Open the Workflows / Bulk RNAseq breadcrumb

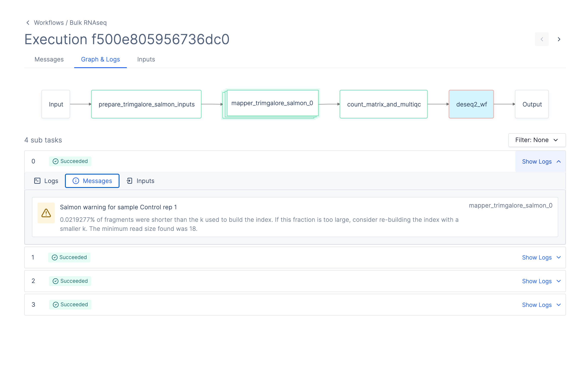70,22
